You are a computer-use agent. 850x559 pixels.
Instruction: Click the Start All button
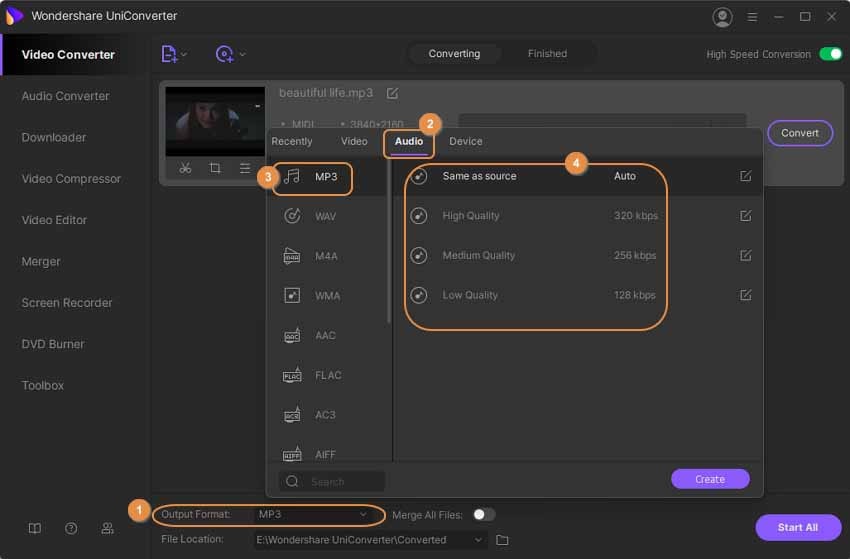click(x=798, y=528)
